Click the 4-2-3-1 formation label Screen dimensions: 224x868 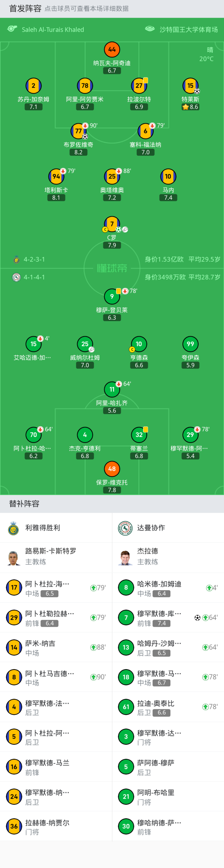[x=34, y=259]
